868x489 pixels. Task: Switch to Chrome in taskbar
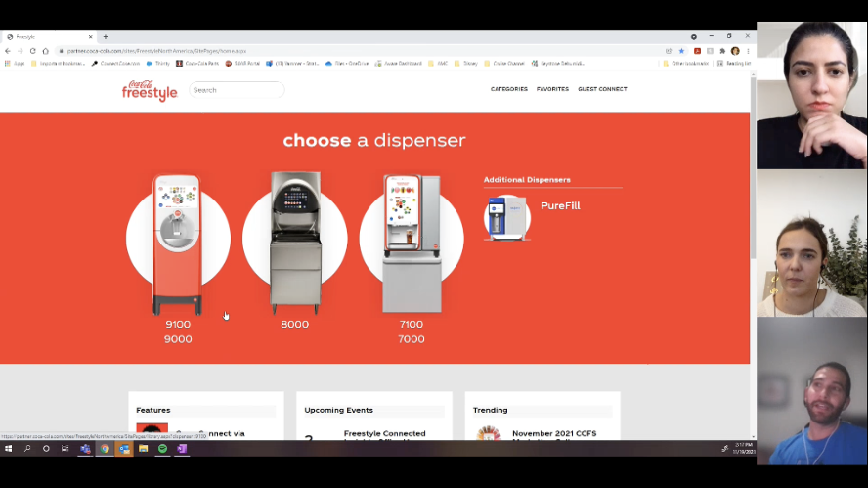coord(105,449)
